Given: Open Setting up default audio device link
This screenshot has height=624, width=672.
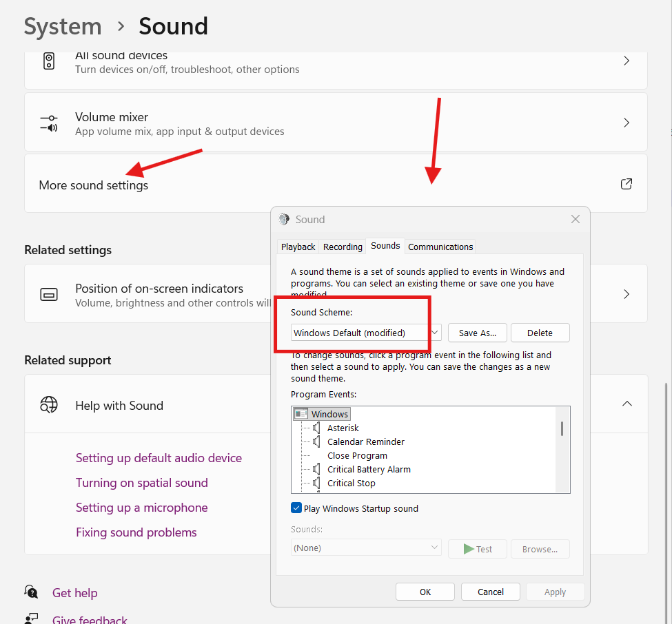Looking at the screenshot, I should 159,458.
